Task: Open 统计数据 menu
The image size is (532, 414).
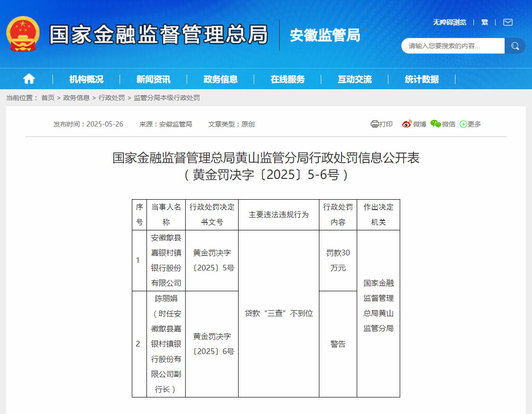Action: (x=422, y=79)
